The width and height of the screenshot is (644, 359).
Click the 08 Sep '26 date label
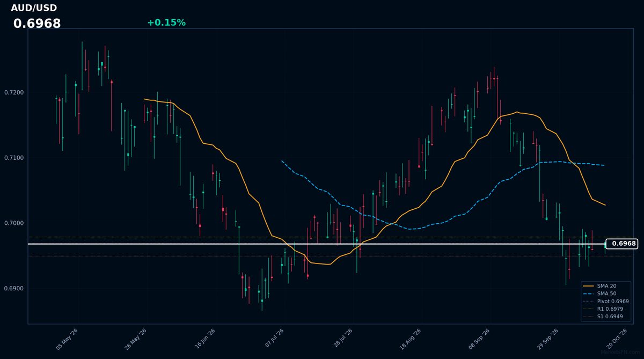coord(479,339)
